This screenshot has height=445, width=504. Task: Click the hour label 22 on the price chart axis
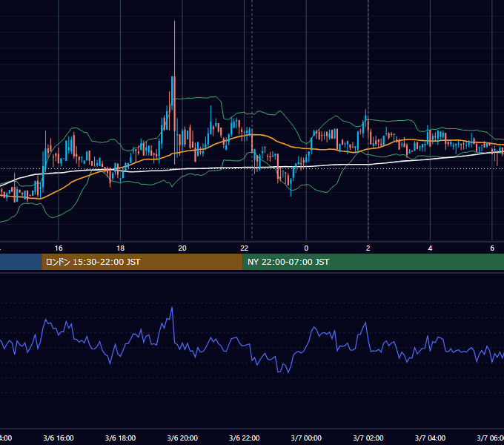coord(245,248)
